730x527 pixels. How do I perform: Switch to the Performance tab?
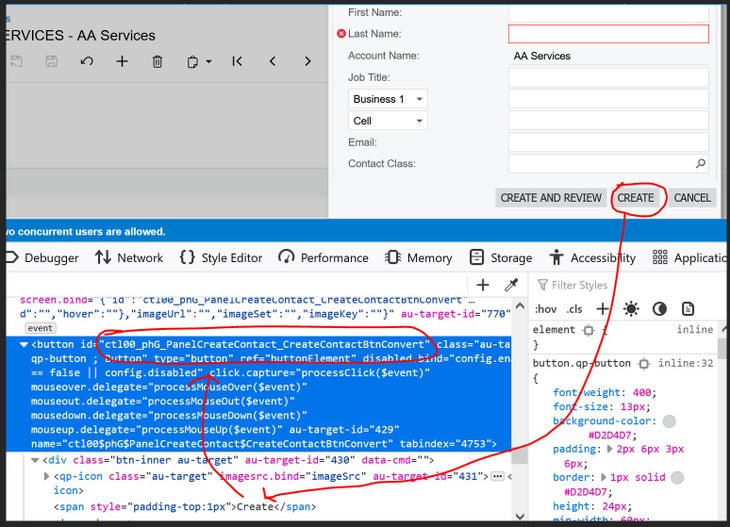tap(324, 258)
